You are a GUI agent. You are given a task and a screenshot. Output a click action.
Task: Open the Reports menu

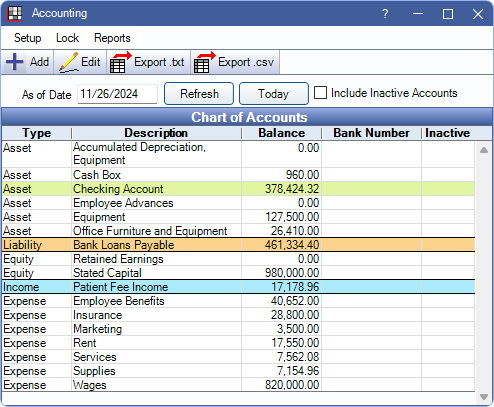click(112, 38)
